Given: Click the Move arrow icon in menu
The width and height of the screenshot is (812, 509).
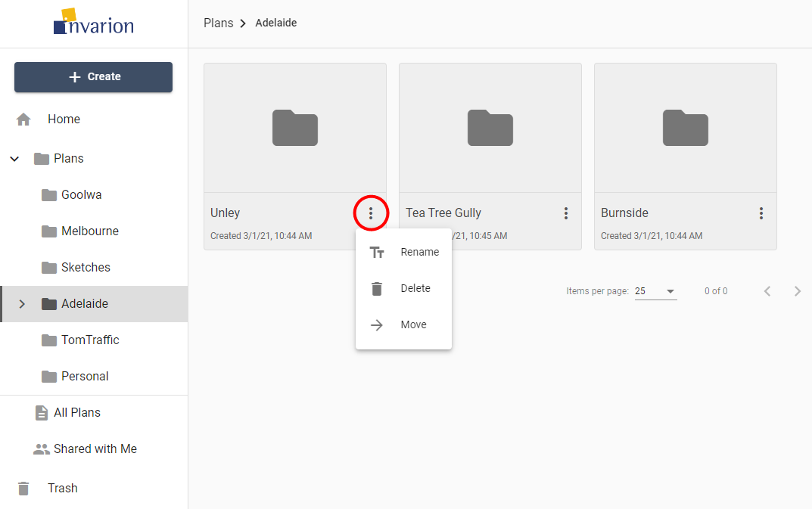Looking at the screenshot, I should (x=377, y=324).
